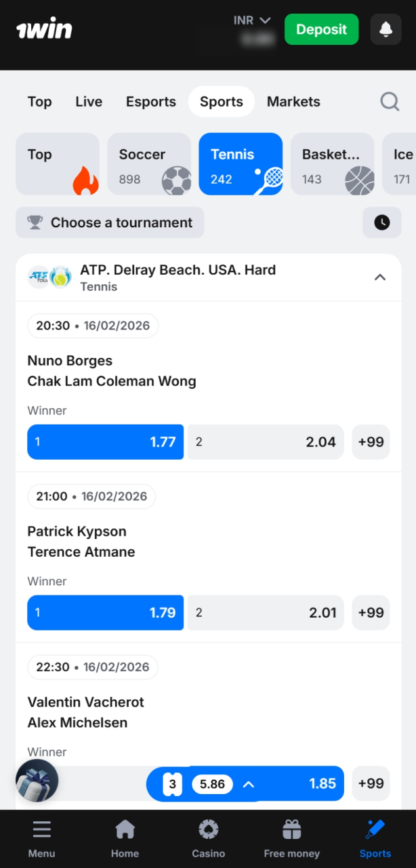This screenshot has height=868, width=416.
Task: Open Choose a tournament
Action: click(x=109, y=222)
